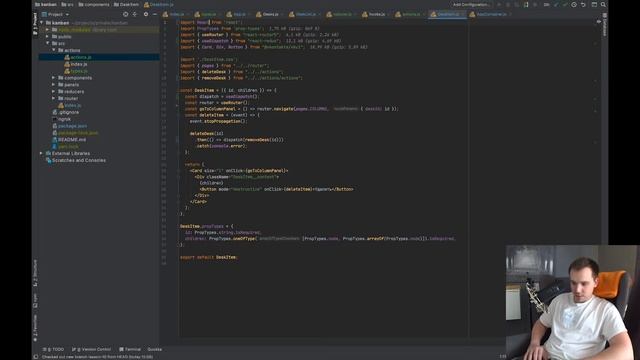
Task: Click the 'event.stopPropagation()' code line
Action: click(218, 121)
